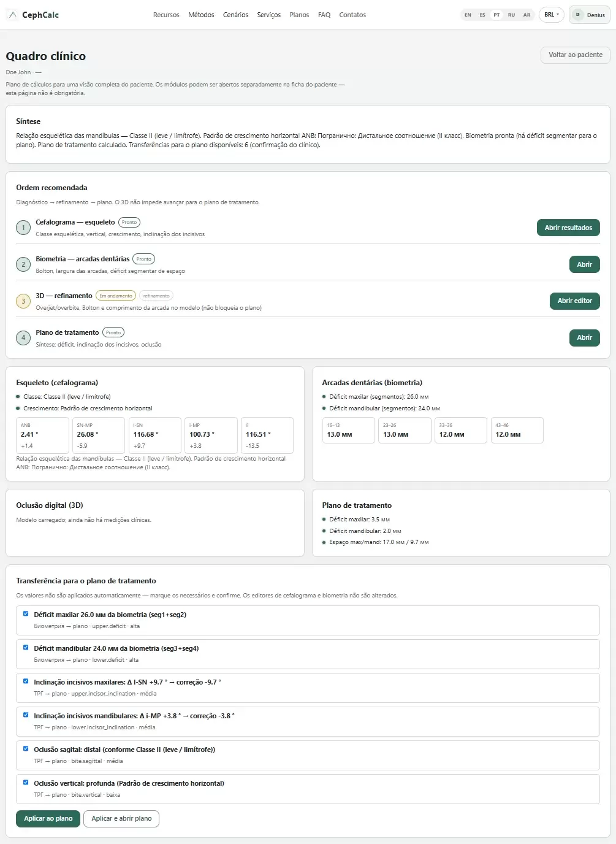Select Serviços in the navigation bar
This screenshot has height=844, width=616.
pos(268,15)
